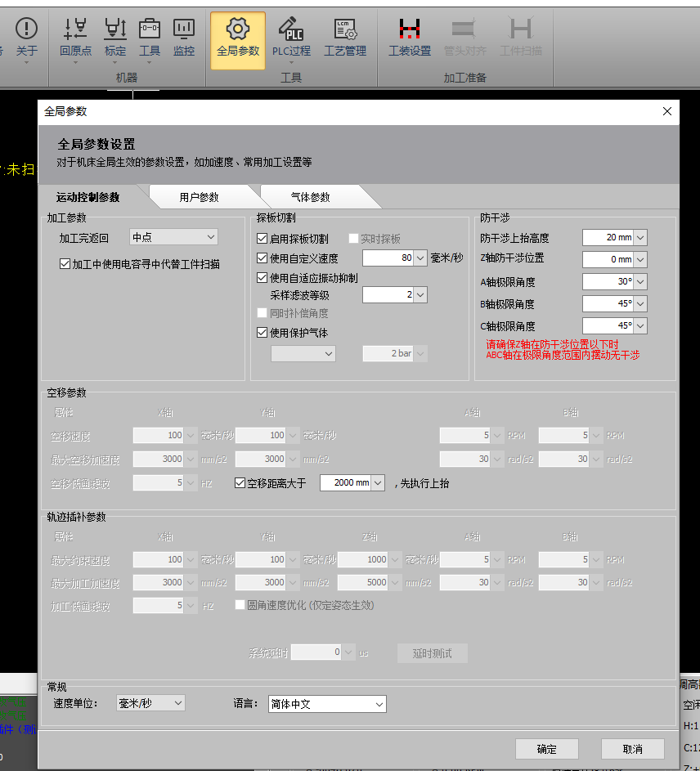Viewport: 700px width, 771px height.
Task: Click the 回原点 home-return icon
Action: pyautogui.click(x=76, y=38)
